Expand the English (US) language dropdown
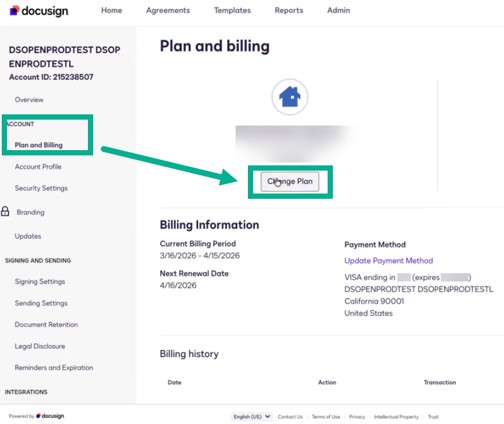 tap(251, 416)
